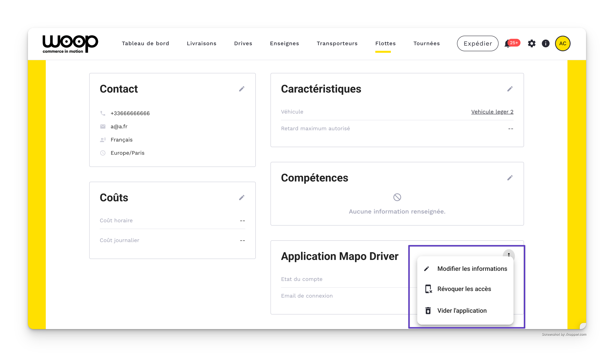Switch to Drives tab
Image resolution: width=614 pixels, height=364 pixels.
click(243, 43)
